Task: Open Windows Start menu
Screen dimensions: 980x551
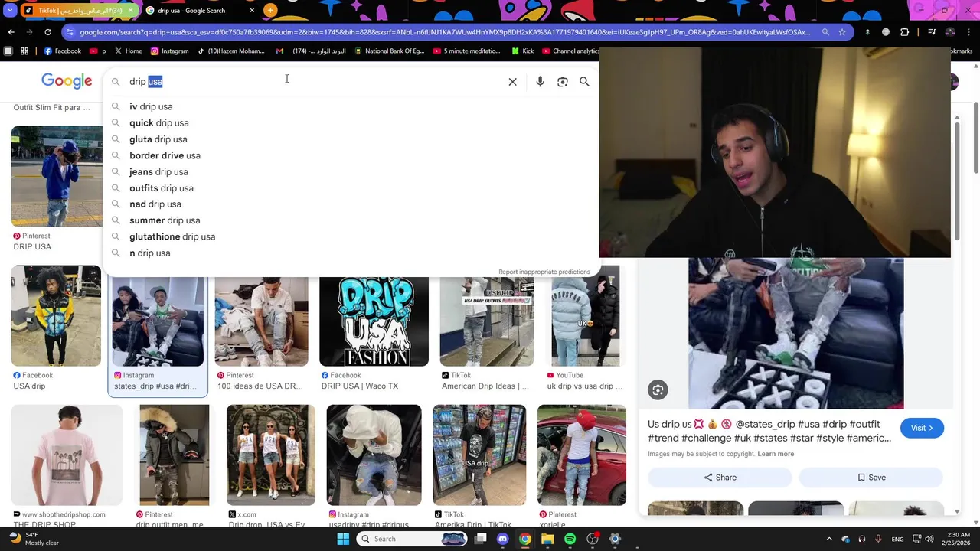Action: [343, 539]
